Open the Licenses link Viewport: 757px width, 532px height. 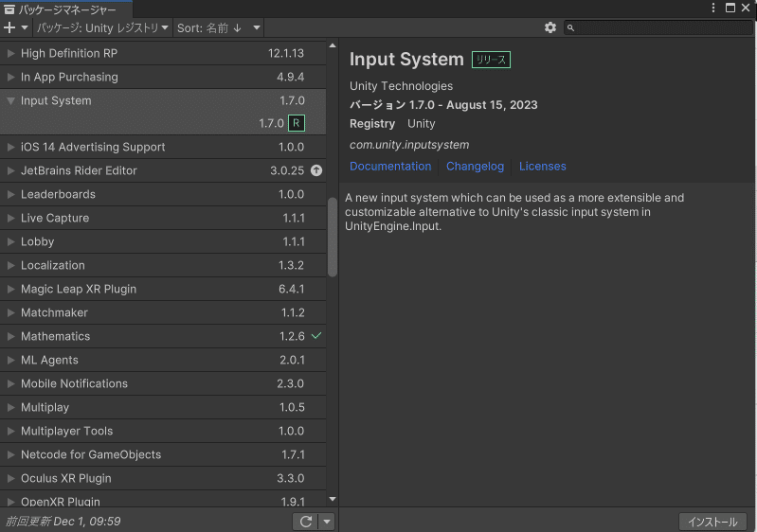pos(542,166)
